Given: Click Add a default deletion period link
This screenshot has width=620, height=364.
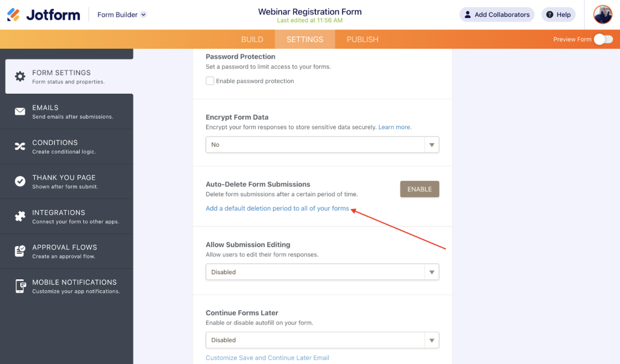Looking at the screenshot, I should 277,208.
